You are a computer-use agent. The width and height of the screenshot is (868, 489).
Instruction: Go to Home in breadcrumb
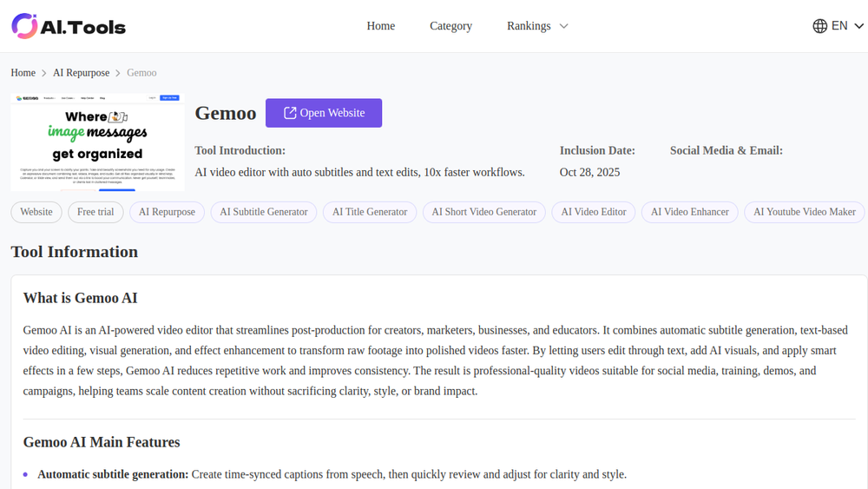[x=23, y=73]
